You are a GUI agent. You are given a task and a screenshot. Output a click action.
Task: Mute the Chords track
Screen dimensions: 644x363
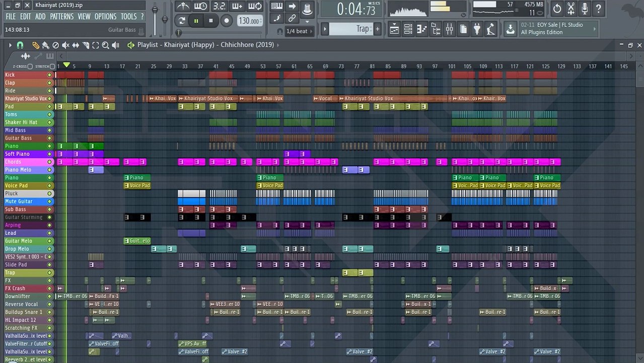(x=49, y=162)
